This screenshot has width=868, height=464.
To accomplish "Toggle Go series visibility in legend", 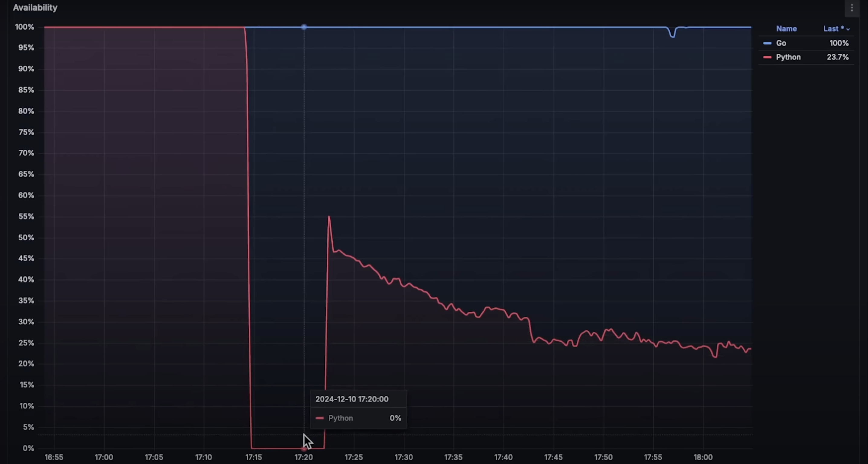I will [x=781, y=43].
